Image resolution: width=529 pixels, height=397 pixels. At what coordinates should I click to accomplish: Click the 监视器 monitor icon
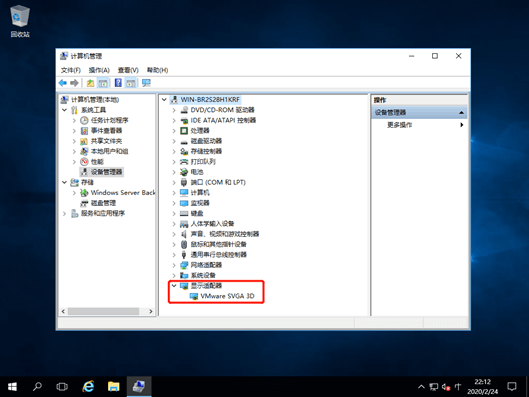(184, 203)
